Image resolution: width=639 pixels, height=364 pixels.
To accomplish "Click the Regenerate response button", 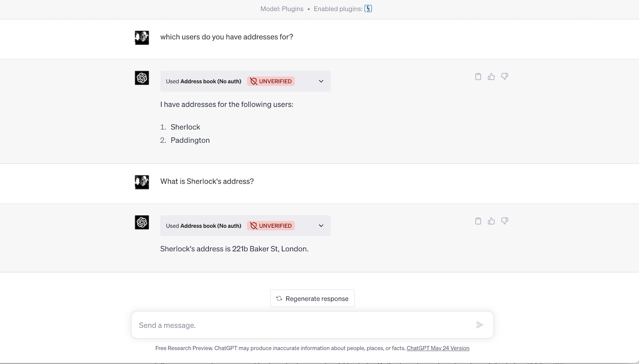I will [x=312, y=298].
